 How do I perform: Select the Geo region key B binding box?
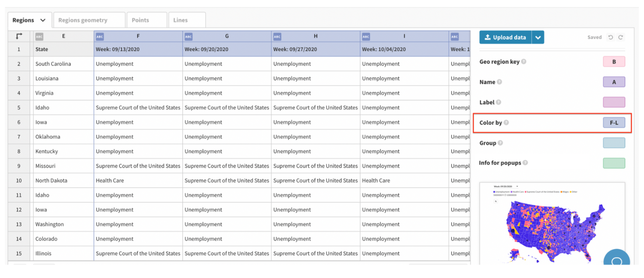[x=614, y=62]
